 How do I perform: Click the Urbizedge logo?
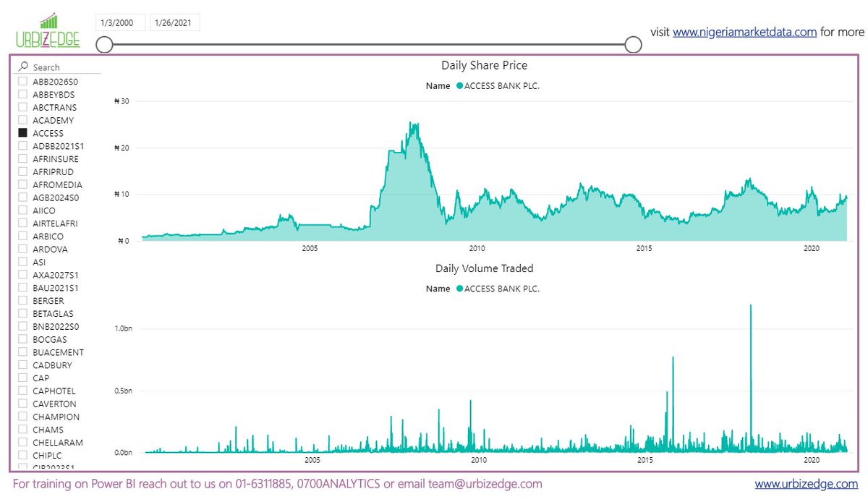pyautogui.click(x=48, y=30)
